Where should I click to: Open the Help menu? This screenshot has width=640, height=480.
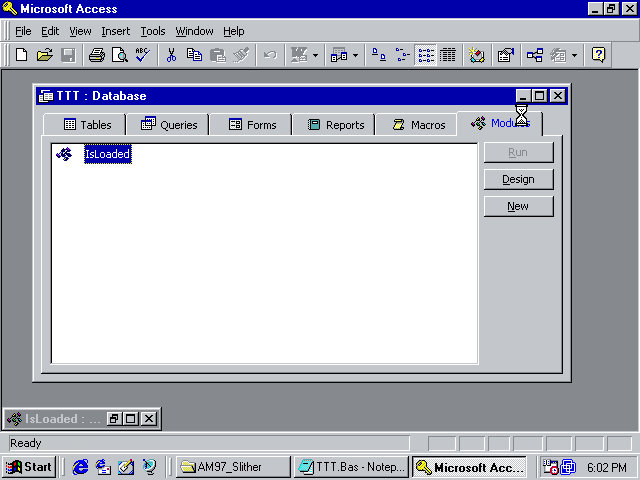(x=233, y=31)
